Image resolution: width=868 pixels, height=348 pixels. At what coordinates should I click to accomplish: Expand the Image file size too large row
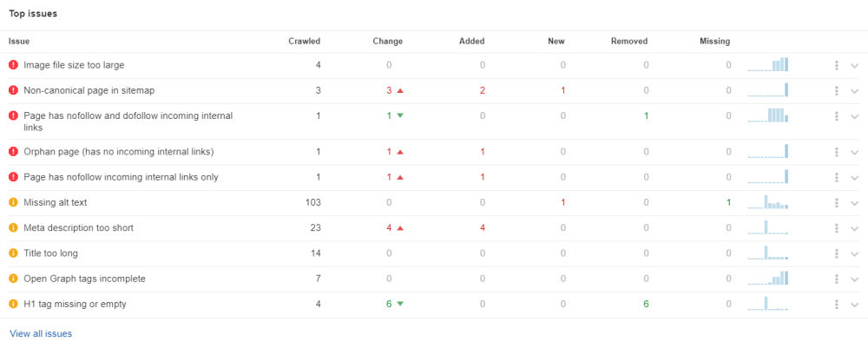[854, 66]
